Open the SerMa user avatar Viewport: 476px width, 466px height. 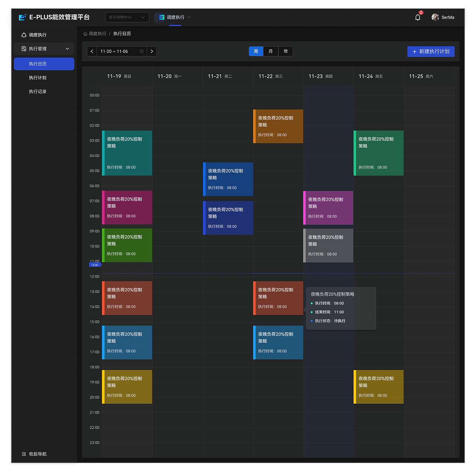click(435, 17)
